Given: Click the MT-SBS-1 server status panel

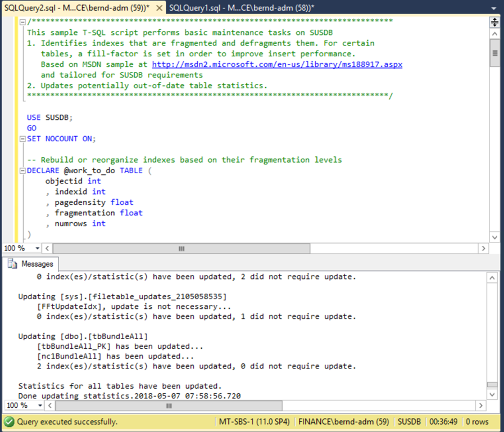Looking at the screenshot, I should coord(255,421).
